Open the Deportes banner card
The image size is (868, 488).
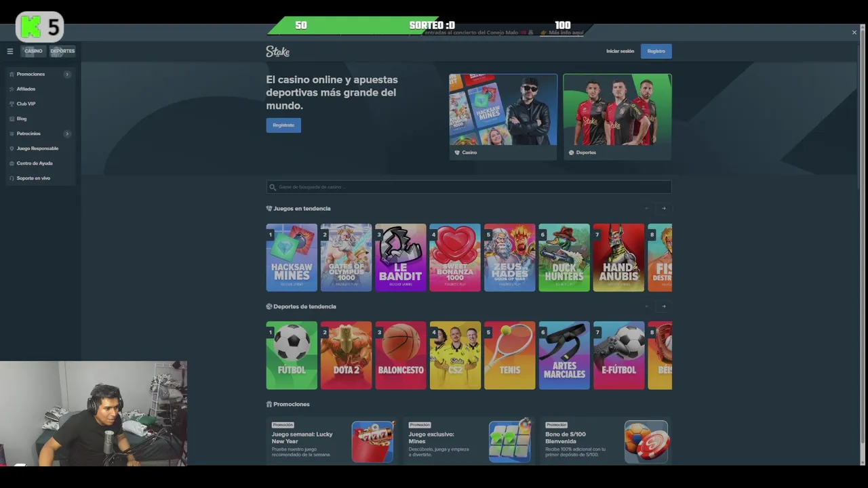pos(617,117)
